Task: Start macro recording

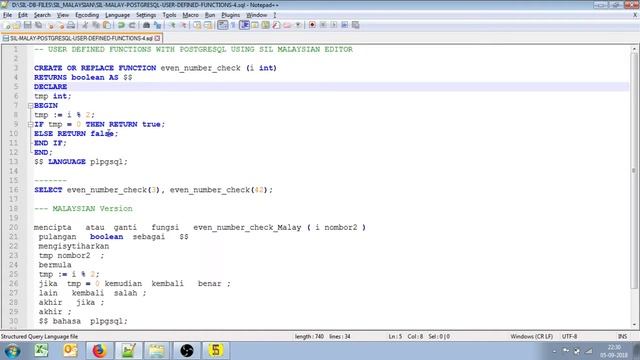Action: pyautogui.click(x=312, y=25)
